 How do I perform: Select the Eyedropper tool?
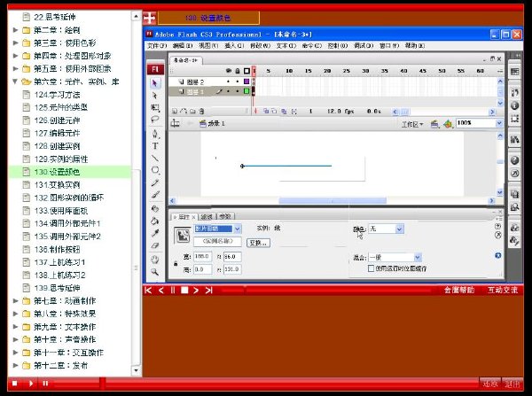155,233
